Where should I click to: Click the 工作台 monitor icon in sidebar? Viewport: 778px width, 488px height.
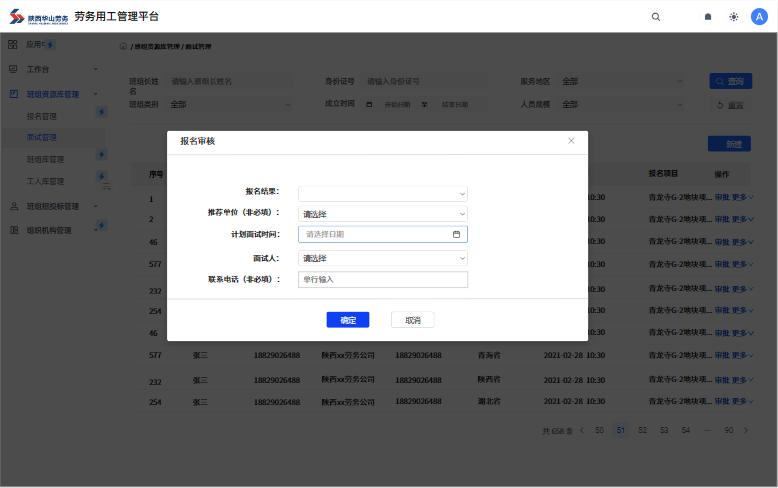13,69
